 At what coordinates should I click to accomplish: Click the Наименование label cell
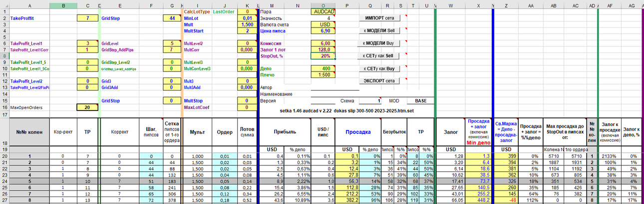click(x=276, y=94)
